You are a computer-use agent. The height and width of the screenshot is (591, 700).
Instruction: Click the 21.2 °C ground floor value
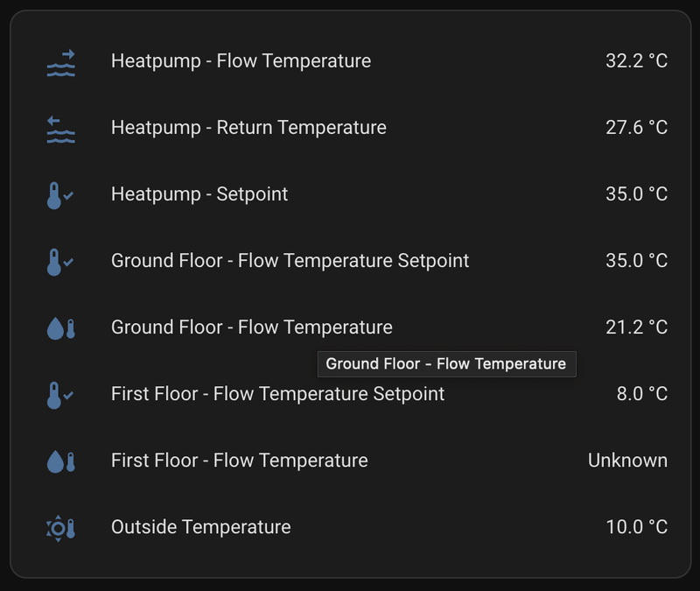tap(636, 327)
